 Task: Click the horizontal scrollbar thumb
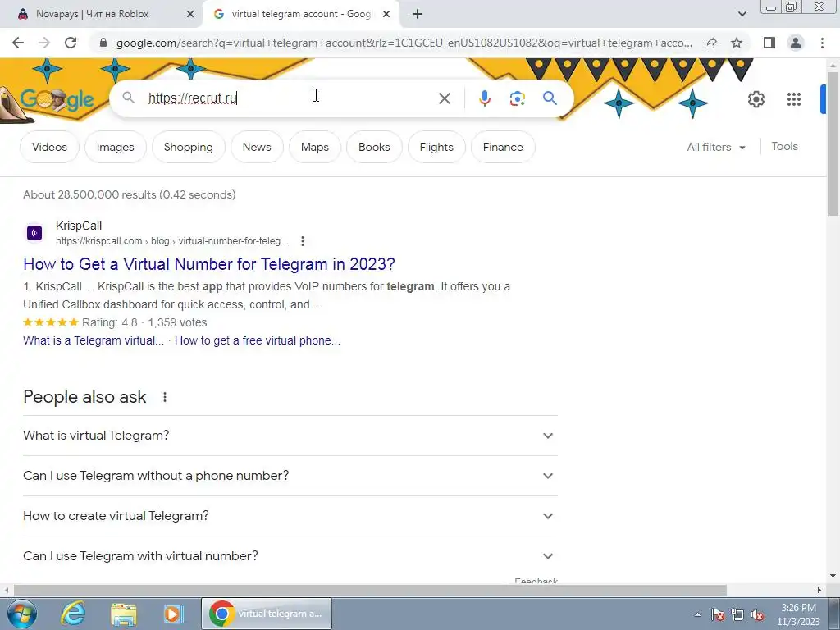tap(370, 591)
